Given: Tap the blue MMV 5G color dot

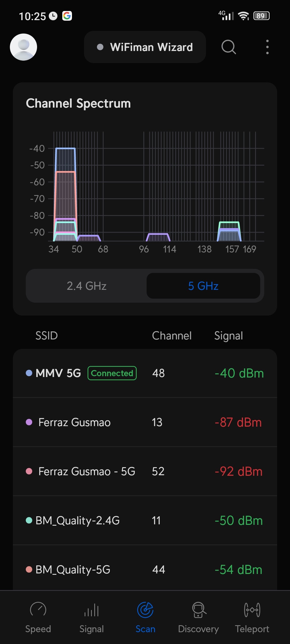Looking at the screenshot, I should (29, 373).
